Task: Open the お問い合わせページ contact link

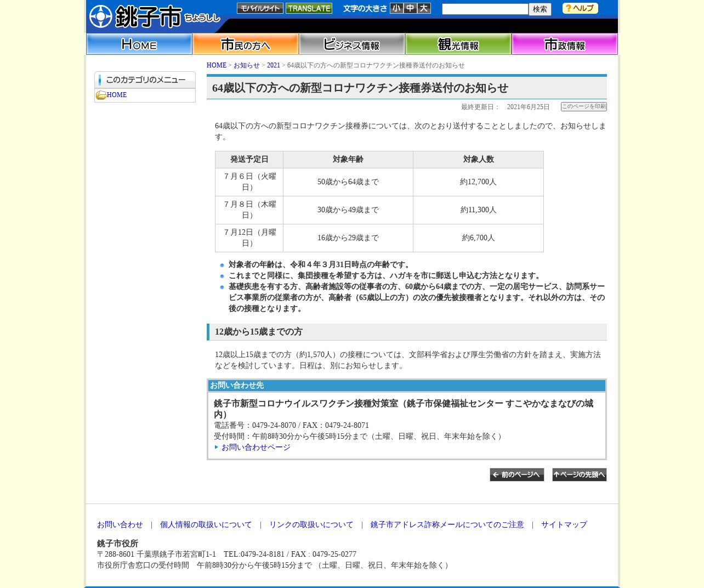Action: 256,448
